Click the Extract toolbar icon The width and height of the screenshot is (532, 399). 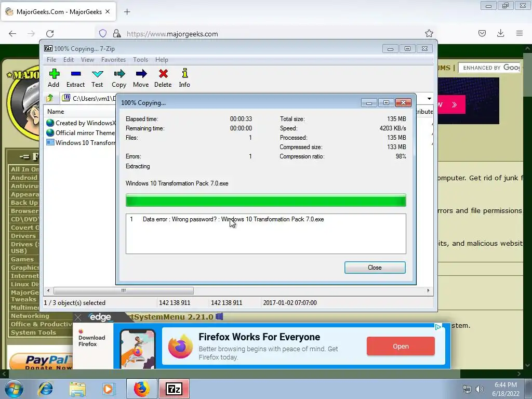75,78
